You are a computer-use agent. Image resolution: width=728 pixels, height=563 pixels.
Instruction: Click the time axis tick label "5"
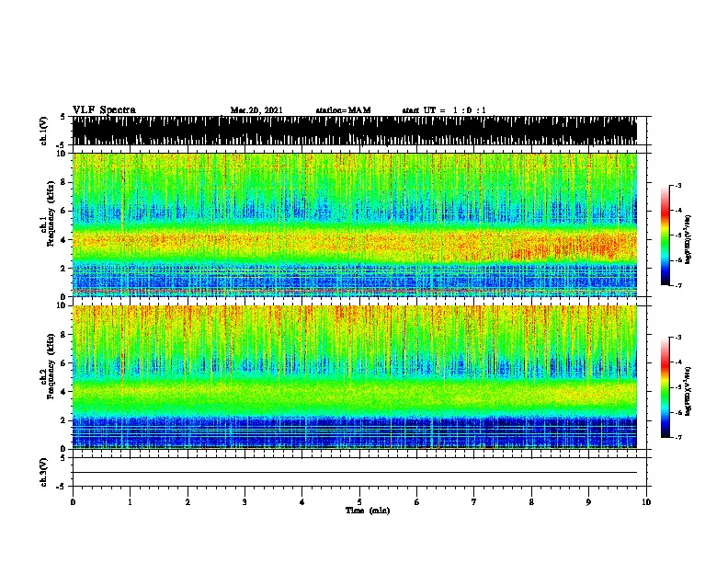(x=359, y=502)
